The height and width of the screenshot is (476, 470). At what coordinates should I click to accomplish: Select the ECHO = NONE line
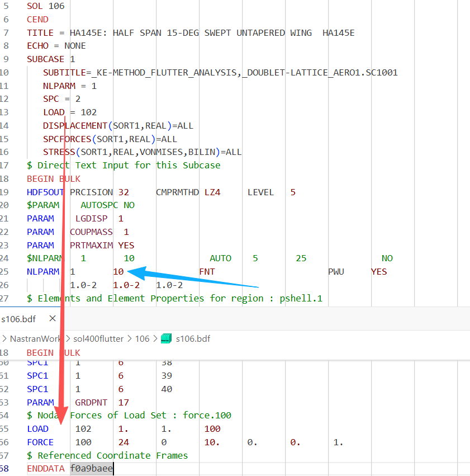point(56,46)
